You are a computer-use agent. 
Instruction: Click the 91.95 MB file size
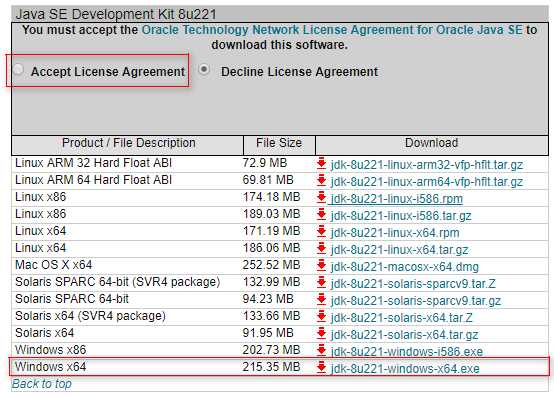point(268,333)
